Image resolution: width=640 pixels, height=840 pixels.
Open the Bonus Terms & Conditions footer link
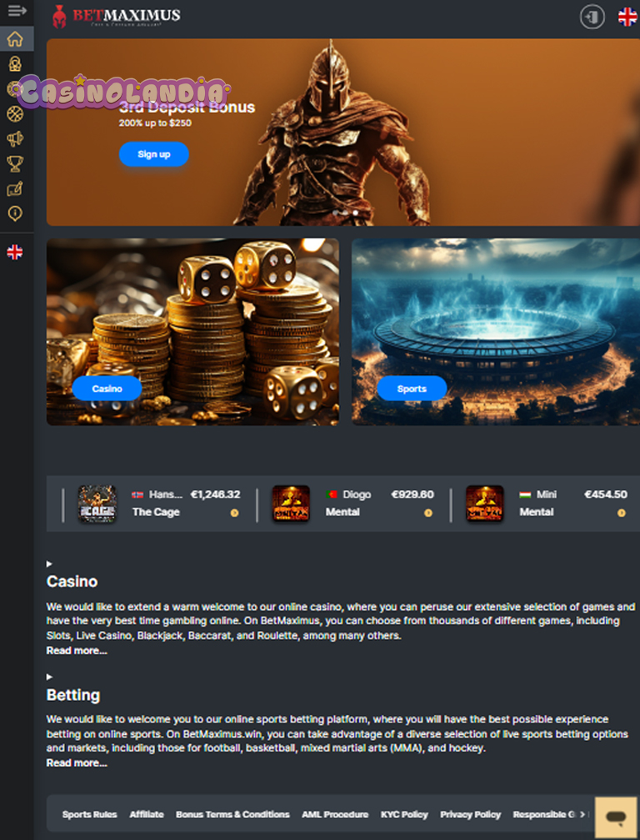(x=233, y=814)
